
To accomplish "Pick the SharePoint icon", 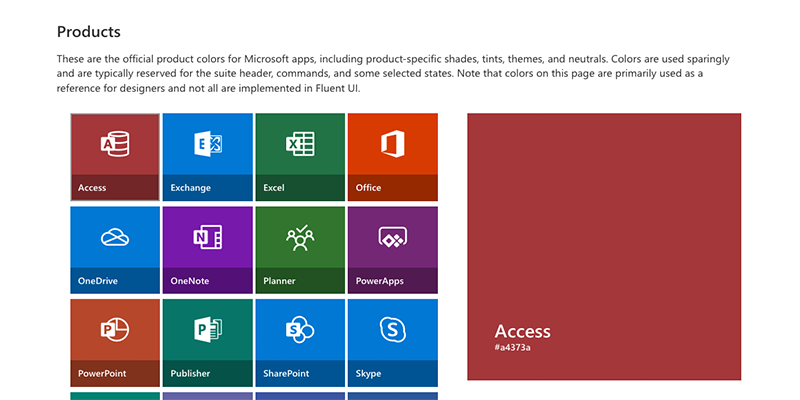I will click(x=300, y=330).
